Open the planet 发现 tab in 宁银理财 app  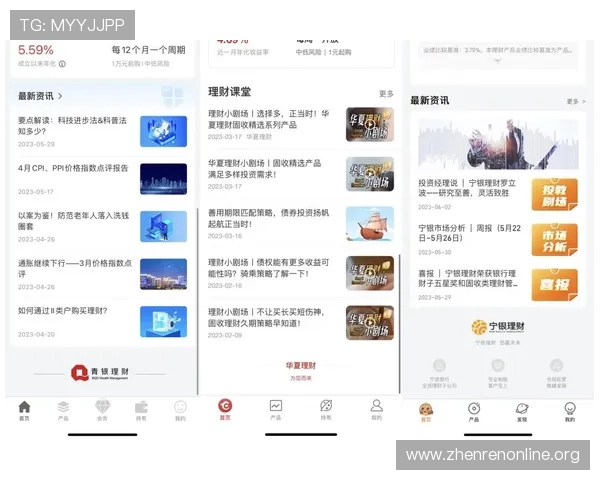(522, 412)
